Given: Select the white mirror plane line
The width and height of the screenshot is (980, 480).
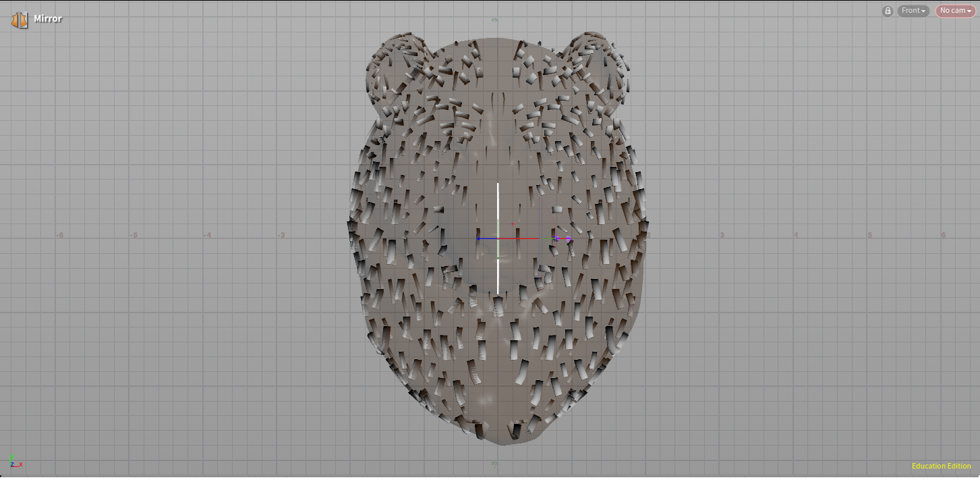Looking at the screenshot, I should coord(498,203).
